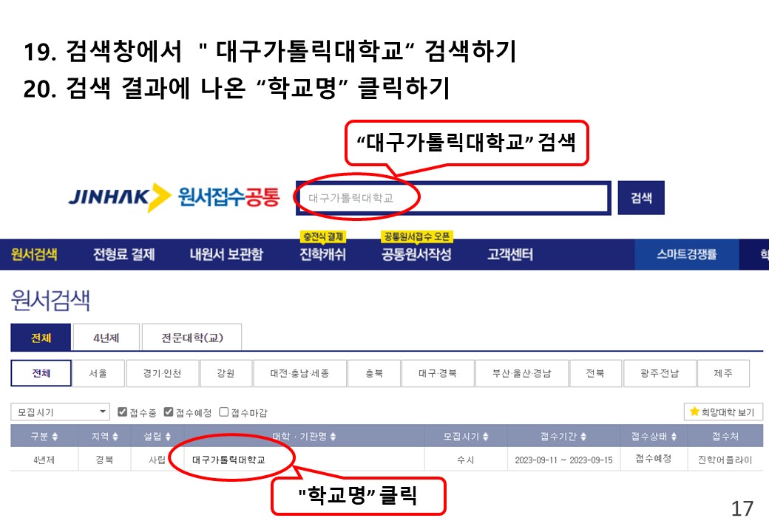The height and width of the screenshot is (532, 769).
Task: Select the 제주 region filter
Action: click(x=723, y=373)
